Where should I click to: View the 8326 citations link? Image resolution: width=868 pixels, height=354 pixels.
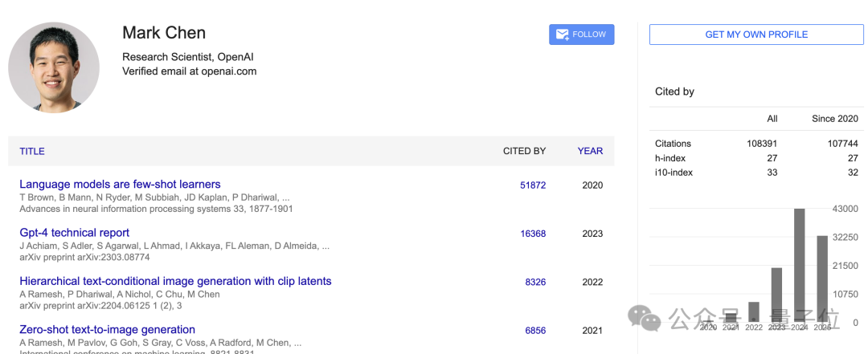pos(535,282)
